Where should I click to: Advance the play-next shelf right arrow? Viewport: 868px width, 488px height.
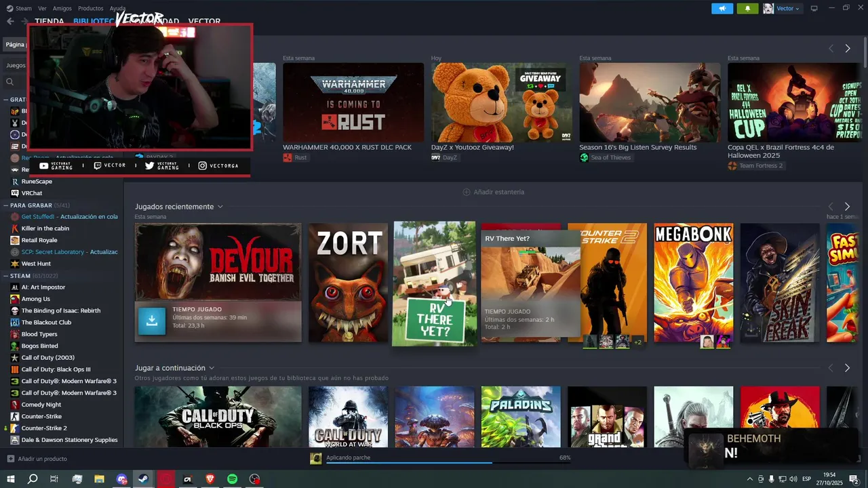(x=847, y=367)
